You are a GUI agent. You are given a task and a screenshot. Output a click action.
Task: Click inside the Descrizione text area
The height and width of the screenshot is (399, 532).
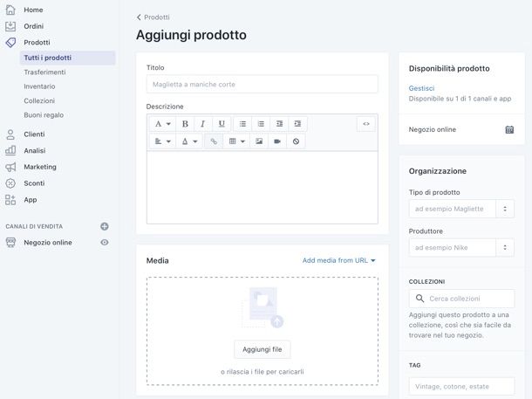pyautogui.click(x=263, y=188)
